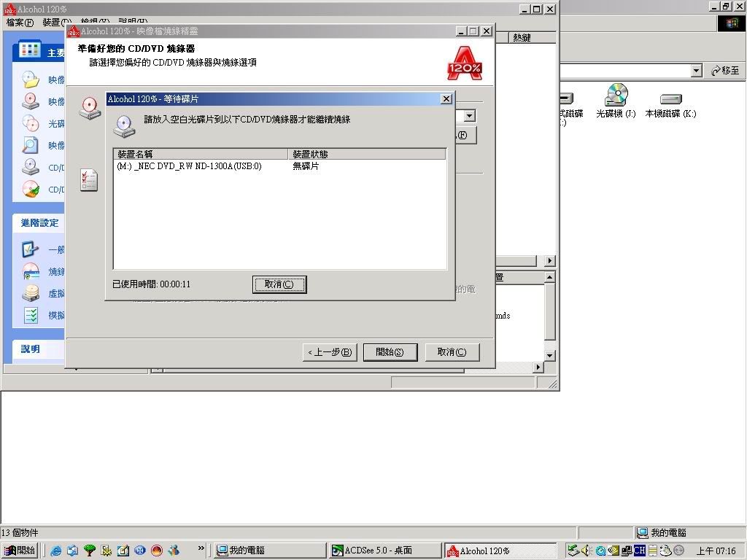Click the checklist options icon in the wizard's left column
This screenshot has width=747, height=560.
89,180
